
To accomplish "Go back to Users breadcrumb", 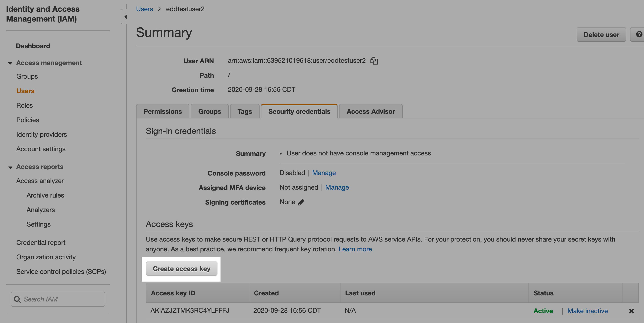I will pos(144,9).
